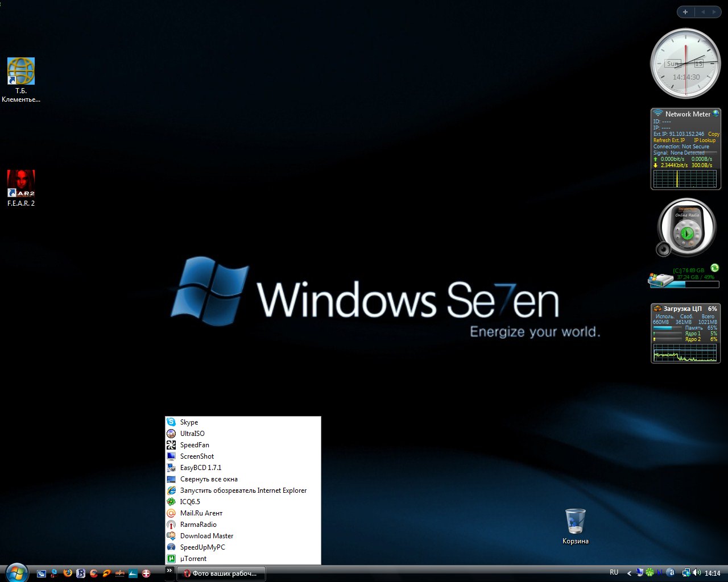Viewport: 728px width, 582px height.
Task: Open the volume speaker tray icon
Action: [x=697, y=573]
